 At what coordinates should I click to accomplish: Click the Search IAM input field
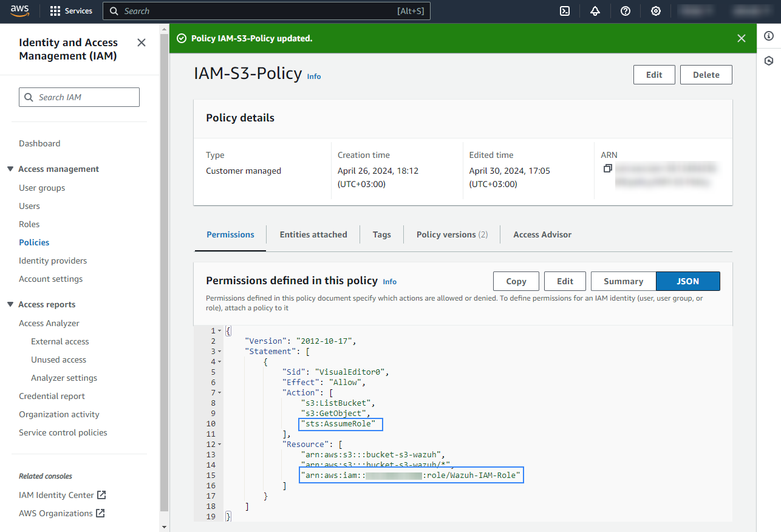(x=79, y=97)
